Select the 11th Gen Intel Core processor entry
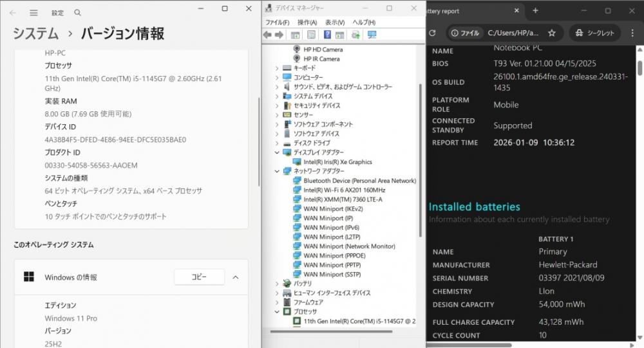The height and width of the screenshot is (348, 644). pyautogui.click(x=359, y=322)
